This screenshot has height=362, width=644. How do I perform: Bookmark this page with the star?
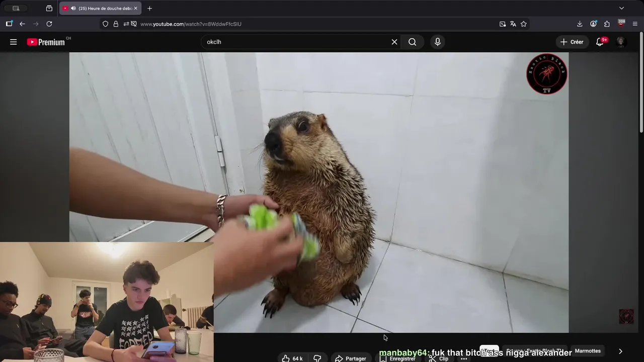(524, 24)
